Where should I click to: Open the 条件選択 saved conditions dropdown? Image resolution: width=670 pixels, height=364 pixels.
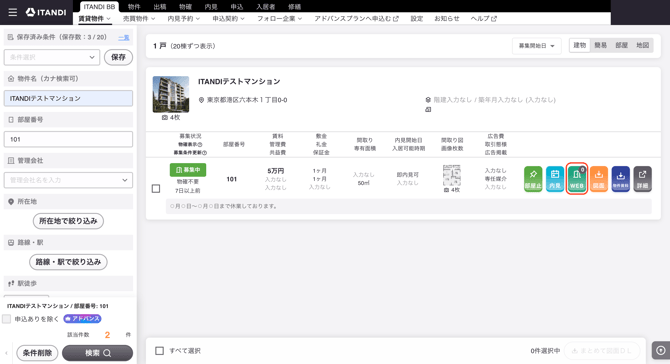(52, 57)
